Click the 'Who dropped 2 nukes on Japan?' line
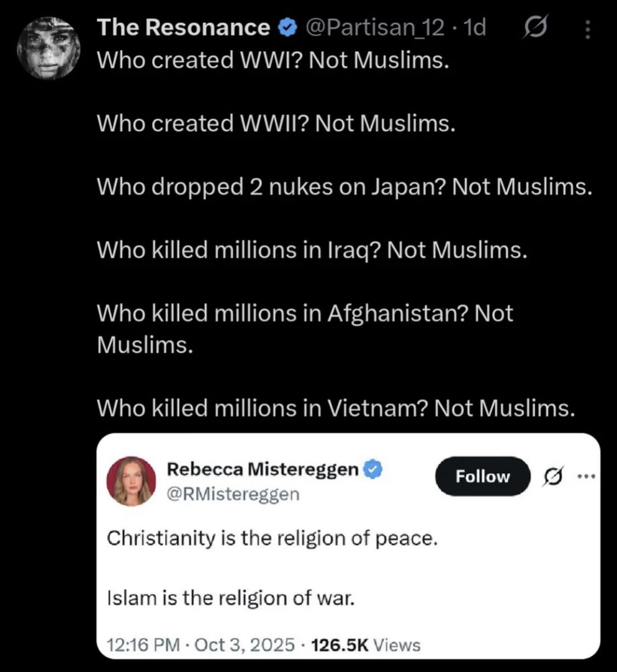The width and height of the screenshot is (617, 672). click(x=344, y=187)
